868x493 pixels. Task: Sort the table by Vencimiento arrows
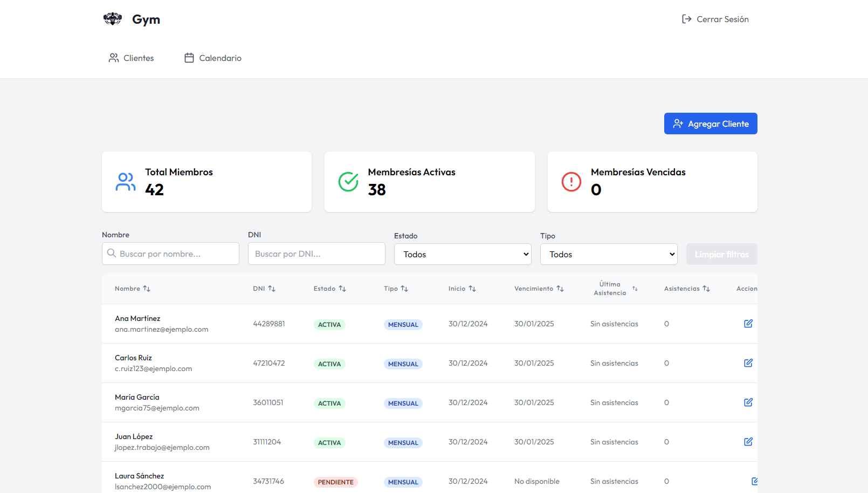point(560,289)
